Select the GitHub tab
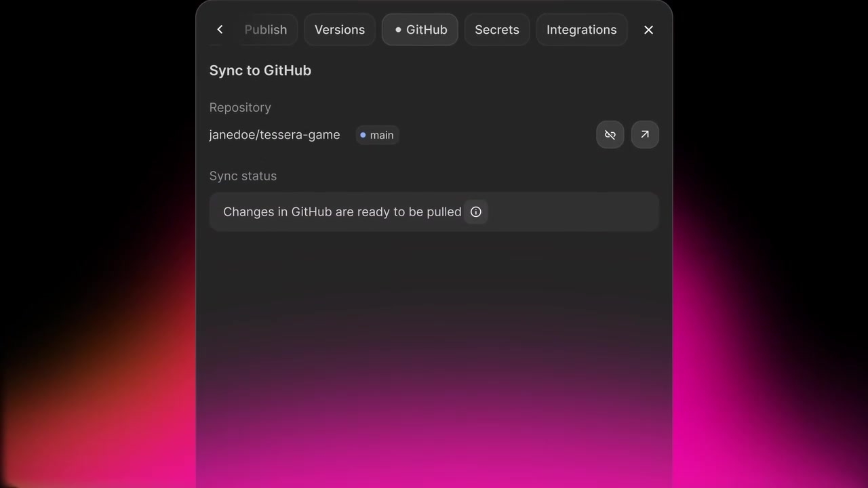868x488 pixels. pos(420,30)
